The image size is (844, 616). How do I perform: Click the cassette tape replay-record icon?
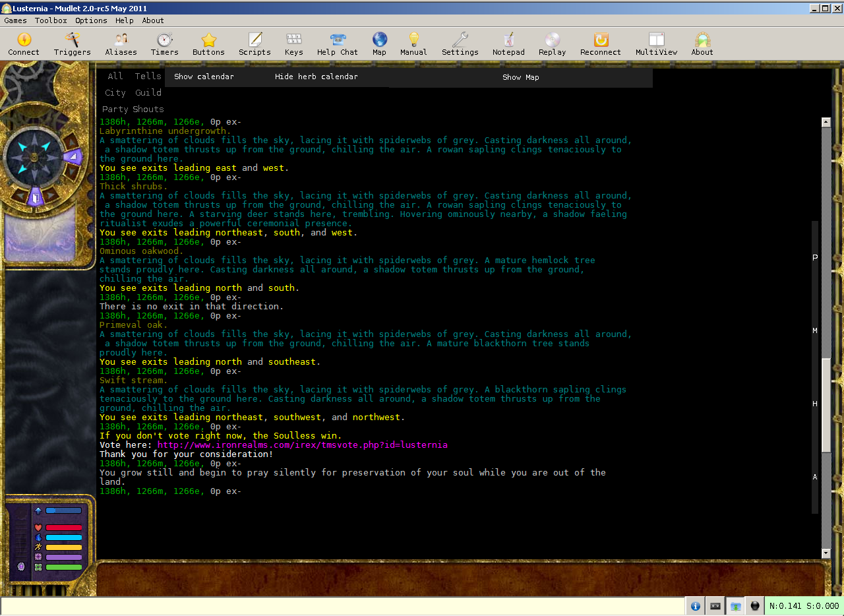coord(715,605)
